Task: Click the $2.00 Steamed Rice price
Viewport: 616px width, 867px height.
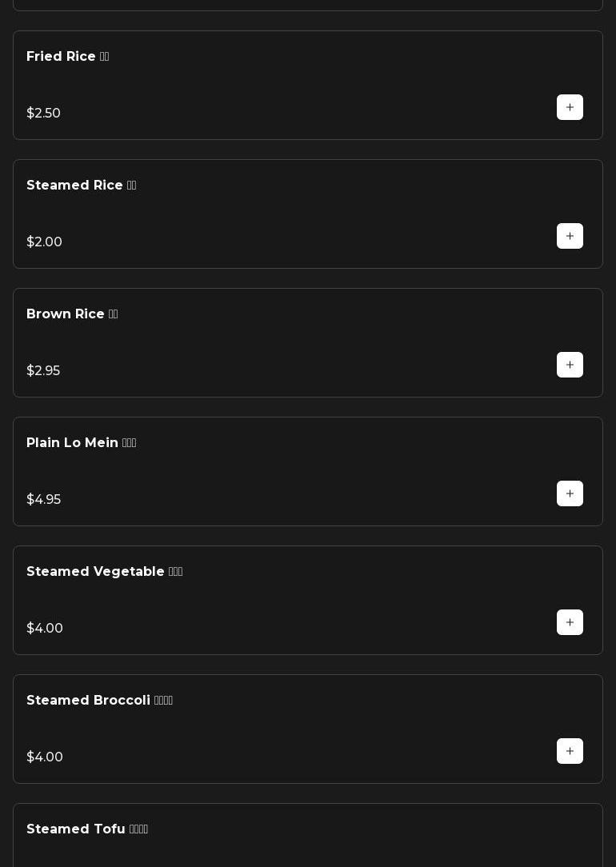Action: [x=44, y=242]
